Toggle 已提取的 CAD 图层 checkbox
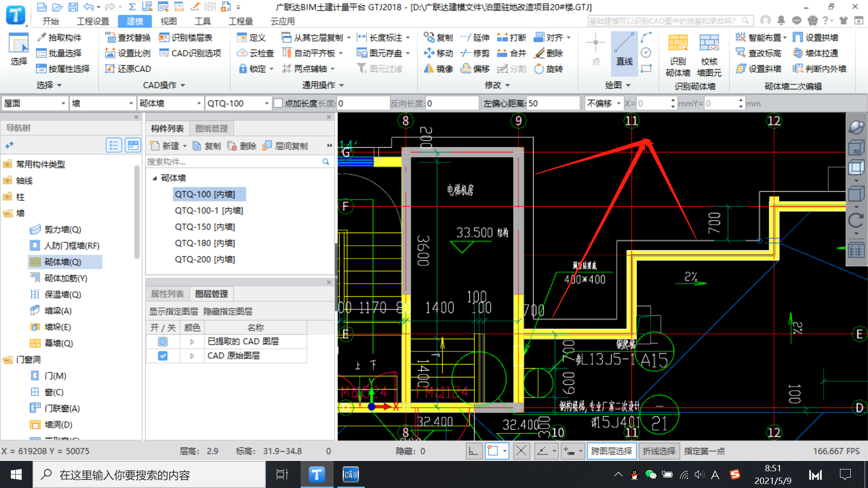The image size is (868, 488). [163, 342]
